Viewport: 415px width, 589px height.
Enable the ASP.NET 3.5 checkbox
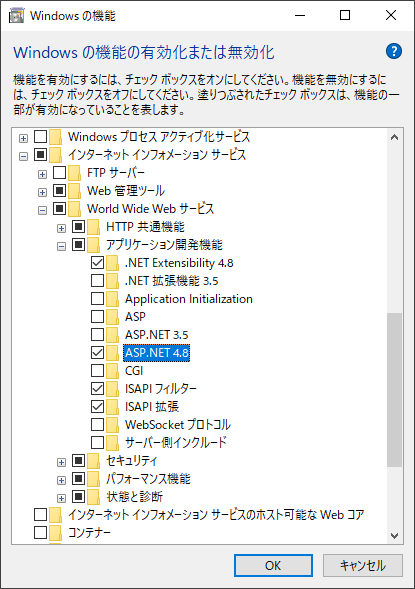98,334
